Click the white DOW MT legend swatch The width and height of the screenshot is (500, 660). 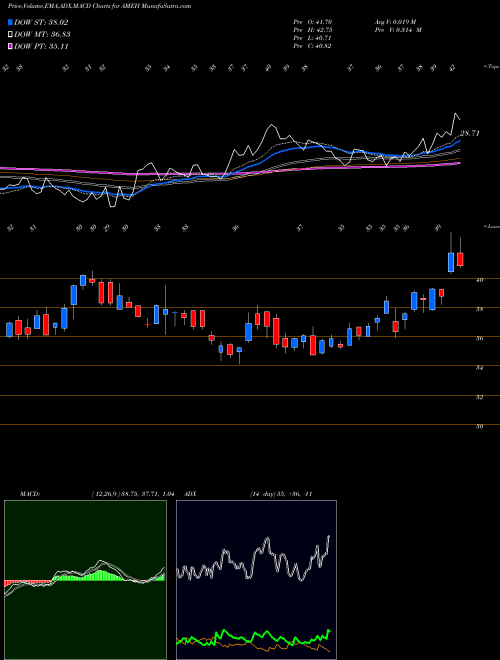pos(10,35)
